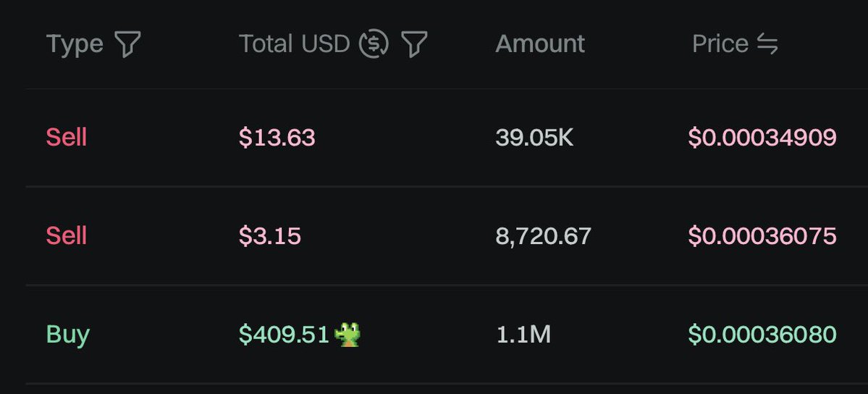
Task: Click the 8,720.67 amount cell
Action: coord(543,236)
